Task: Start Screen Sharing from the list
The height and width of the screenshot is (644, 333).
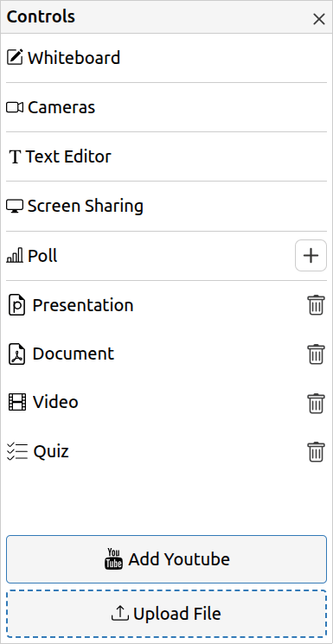Action: coord(166,207)
